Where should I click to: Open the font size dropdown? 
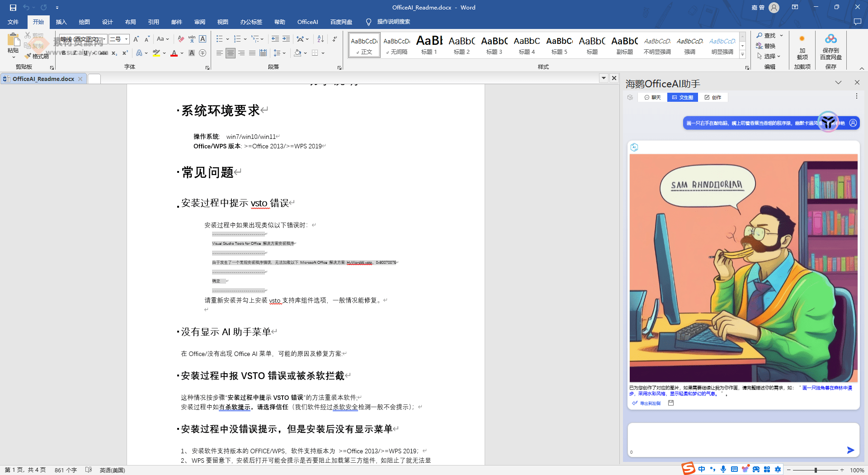125,39
